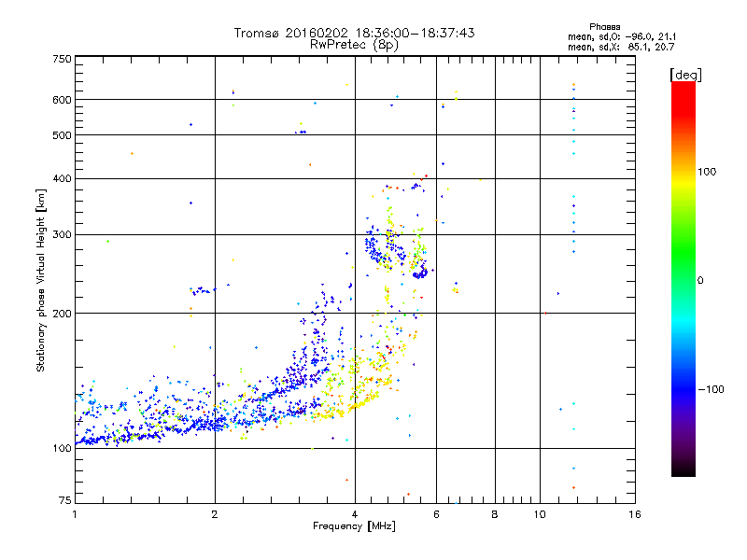Viewport: 747px width, 560px height.
Task: Click the x-axis tick label '10'
Action: tap(540, 514)
